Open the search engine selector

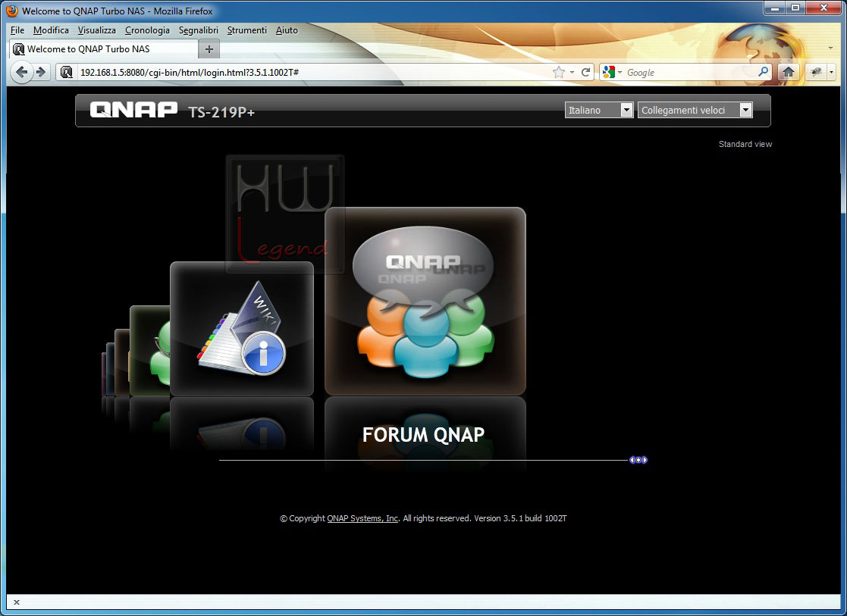click(x=612, y=72)
